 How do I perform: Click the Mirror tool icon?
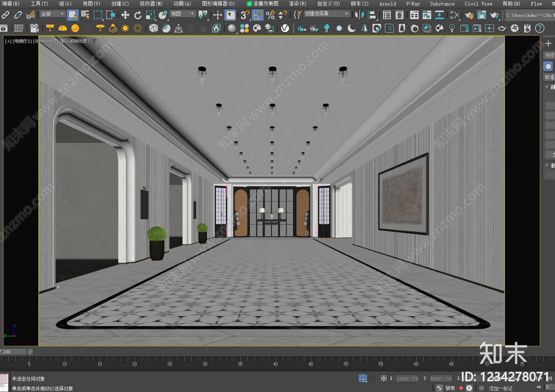click(359, 15)
